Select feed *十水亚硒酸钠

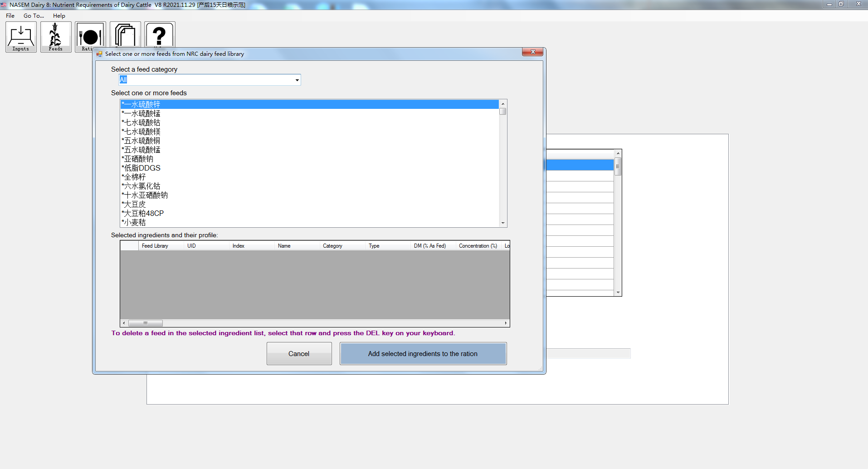click(309, 195)
